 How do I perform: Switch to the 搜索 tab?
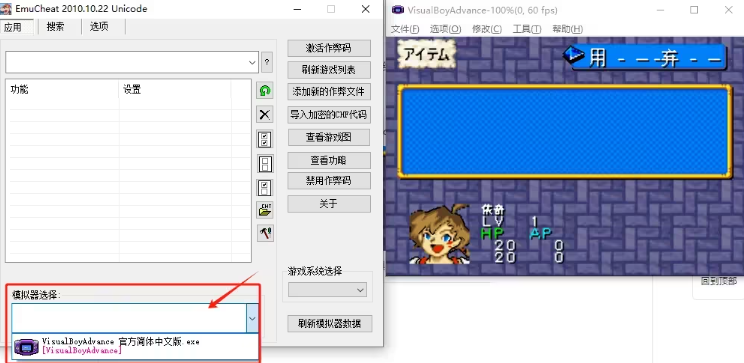56,27
